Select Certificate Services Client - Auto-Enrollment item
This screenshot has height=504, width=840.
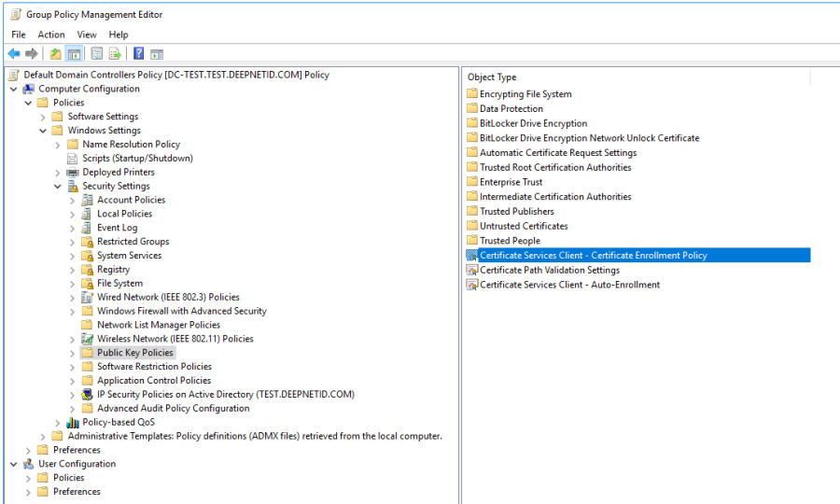(569, 285)
